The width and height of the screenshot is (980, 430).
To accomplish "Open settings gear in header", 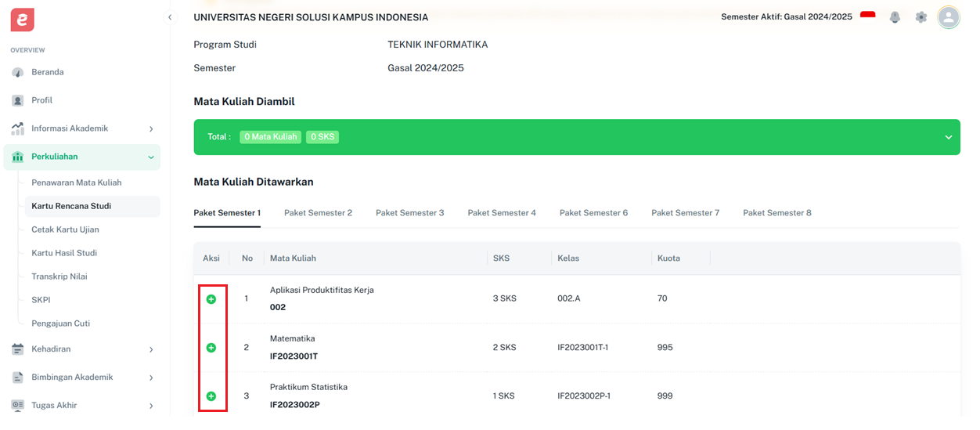I will (x=921, y=17).
